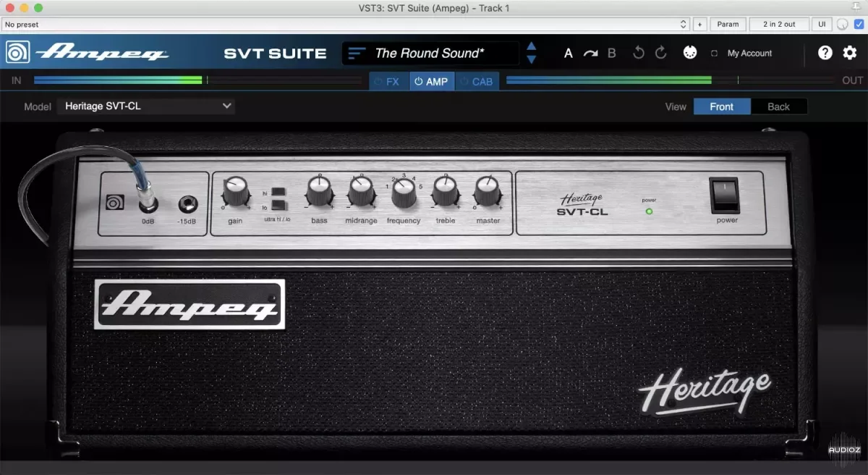
Task: Click the Ampeg circular logo icon
Action: [x=17, y=53]
